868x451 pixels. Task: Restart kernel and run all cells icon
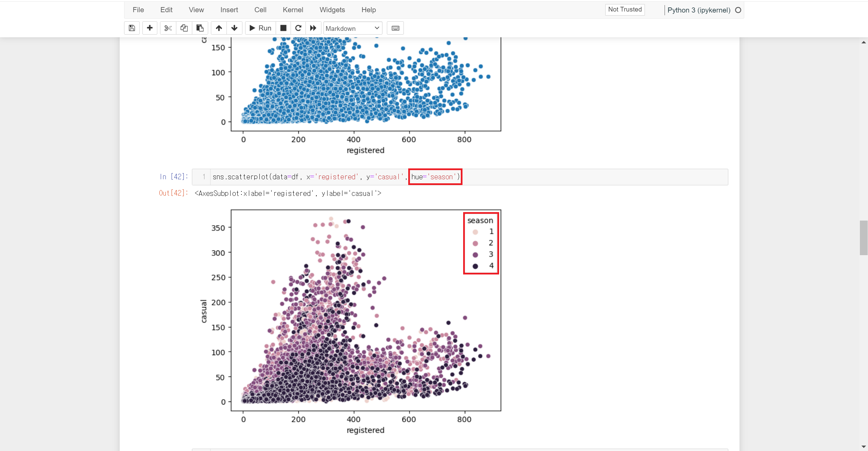pos(313,28)
